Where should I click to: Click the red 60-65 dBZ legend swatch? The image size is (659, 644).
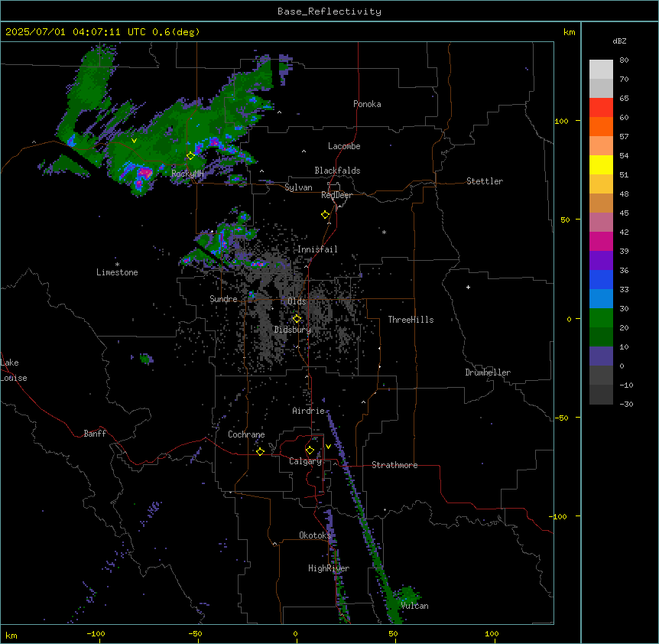pyautogui.click(x=601, y=108)
